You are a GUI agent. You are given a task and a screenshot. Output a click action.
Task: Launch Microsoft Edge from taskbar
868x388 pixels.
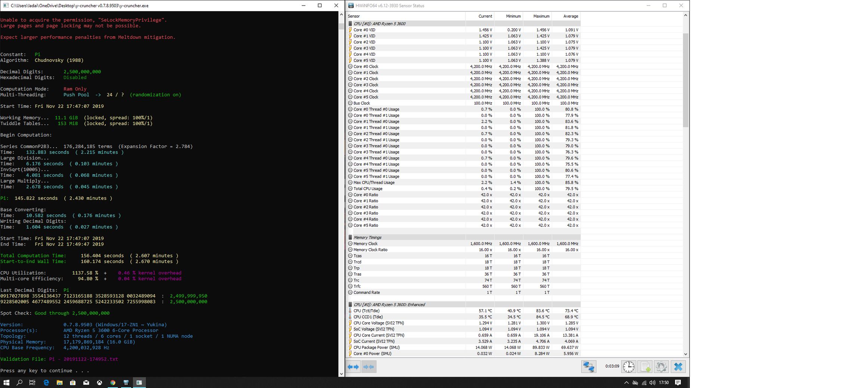(46, 382)
